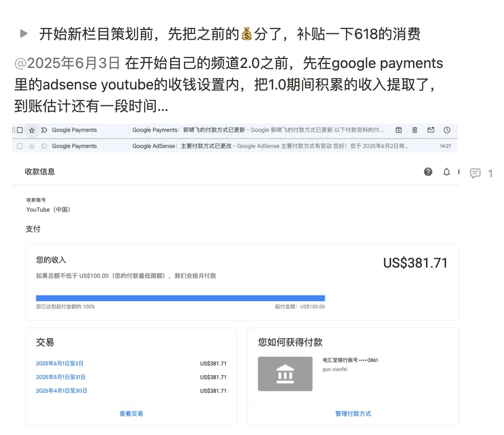Screen dimensions: 504x435
Task: Open the notifications bell
Action: [x=446, y=171]
